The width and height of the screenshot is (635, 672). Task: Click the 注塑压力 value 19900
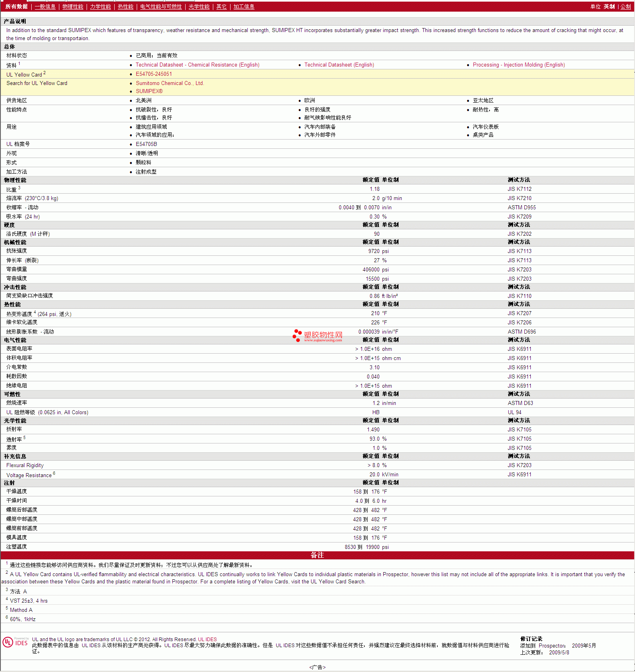coord(372,547)
